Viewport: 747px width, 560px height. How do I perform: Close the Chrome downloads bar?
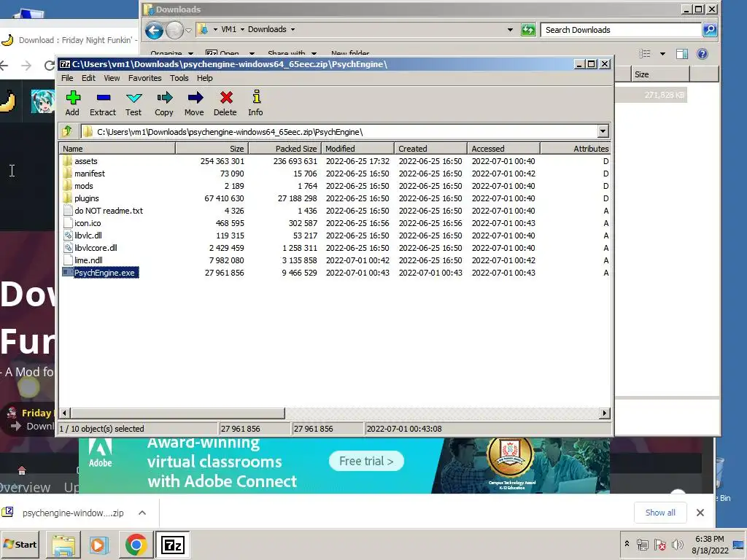pyautogui.click(x=700, y=513)
